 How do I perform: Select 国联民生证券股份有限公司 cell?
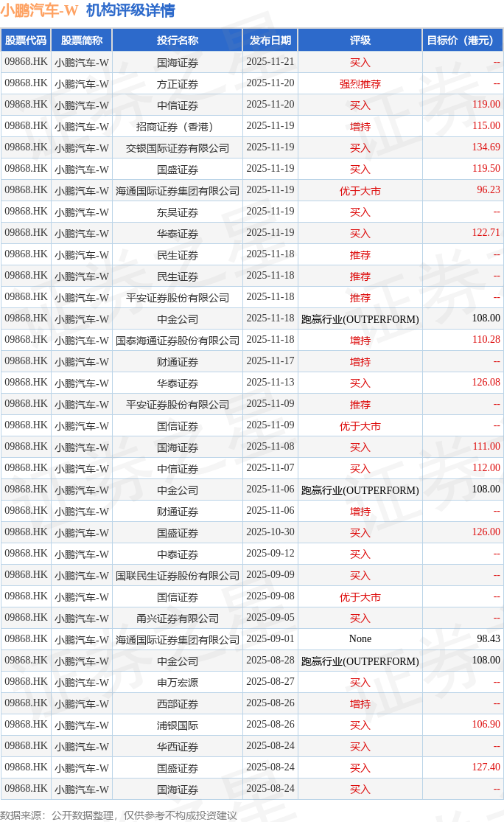click(178, 576)
